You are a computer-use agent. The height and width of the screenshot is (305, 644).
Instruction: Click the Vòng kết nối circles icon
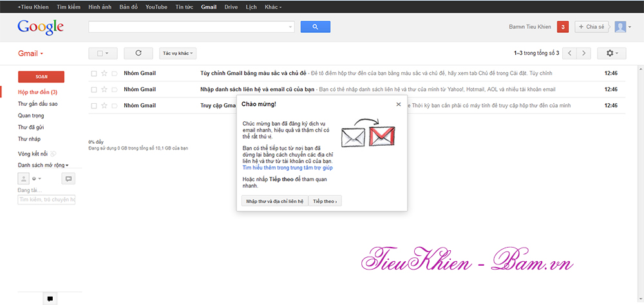point(53,153)
